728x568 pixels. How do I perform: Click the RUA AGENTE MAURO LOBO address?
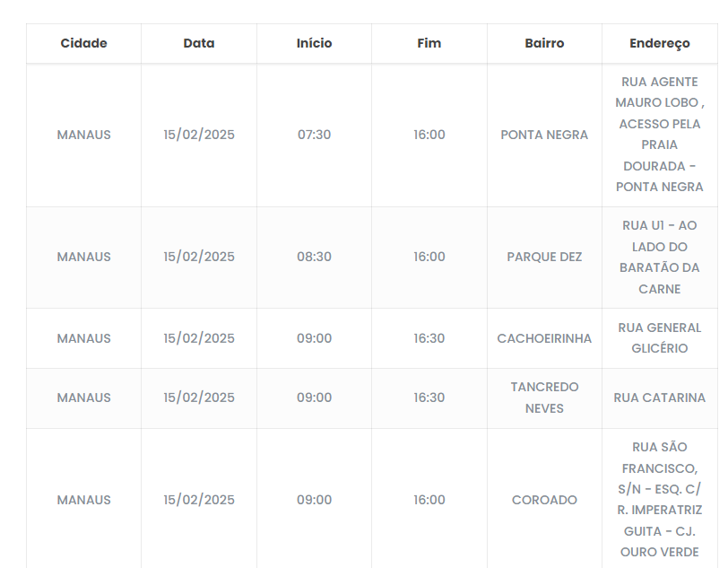(660, 135)
